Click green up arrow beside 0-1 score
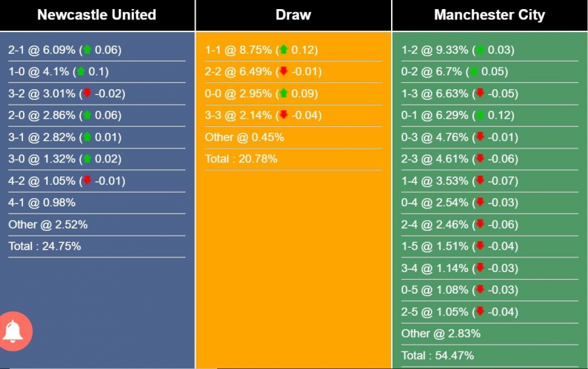 480,115
